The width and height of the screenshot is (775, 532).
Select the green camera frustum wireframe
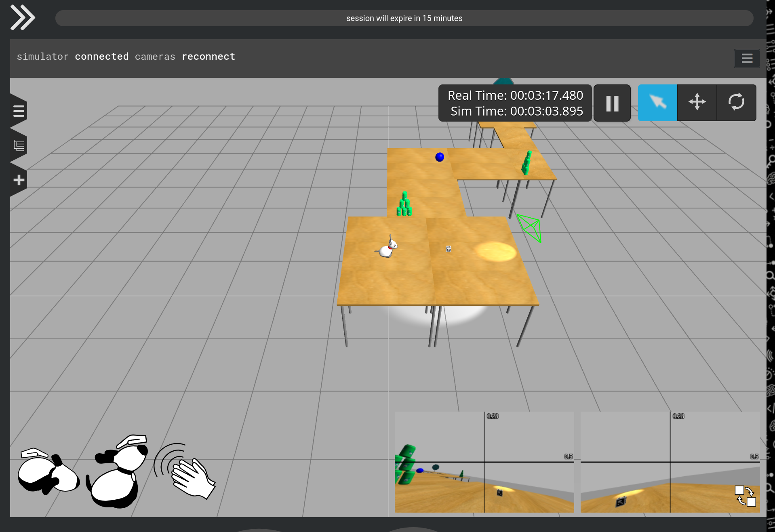tap(530, 228)
